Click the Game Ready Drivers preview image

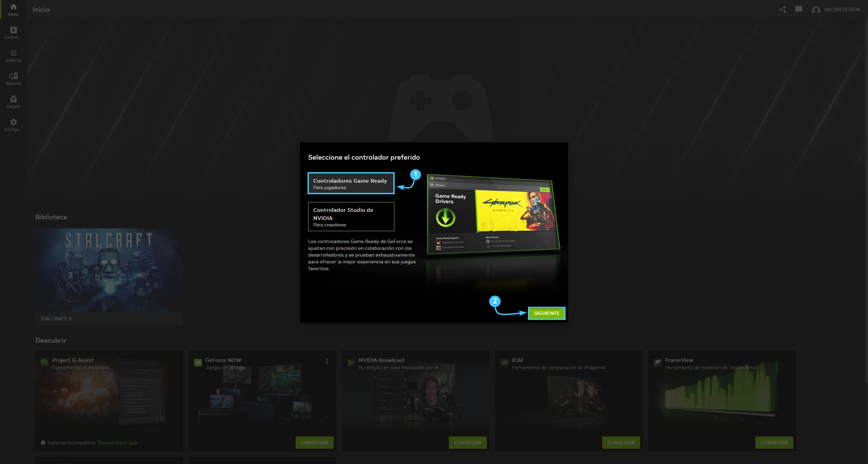point(493,214)
